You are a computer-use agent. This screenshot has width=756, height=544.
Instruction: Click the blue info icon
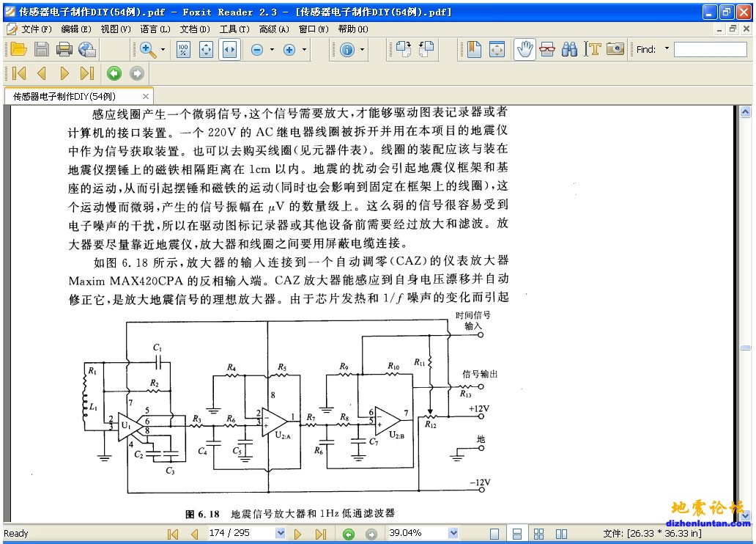(347, 50)
